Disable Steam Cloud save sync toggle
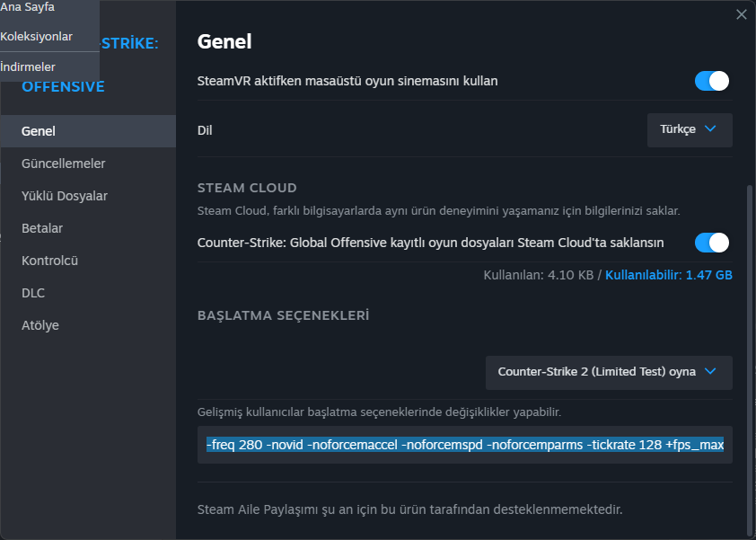Screen dimensions: 756x540 coord(711,243)
